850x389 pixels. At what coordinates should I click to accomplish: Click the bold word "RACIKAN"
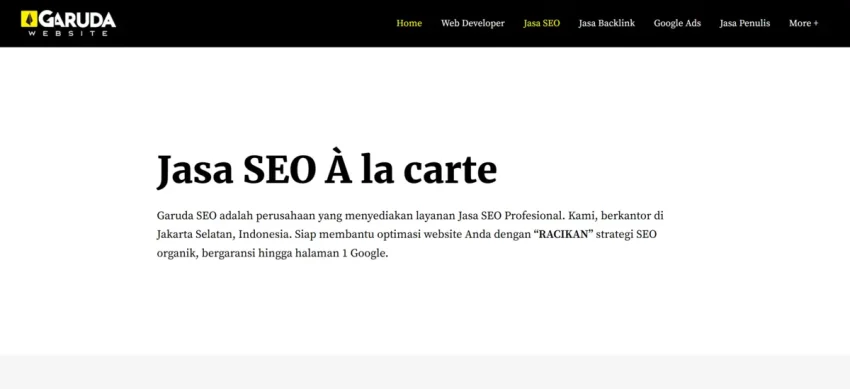(x=564, y=235)
